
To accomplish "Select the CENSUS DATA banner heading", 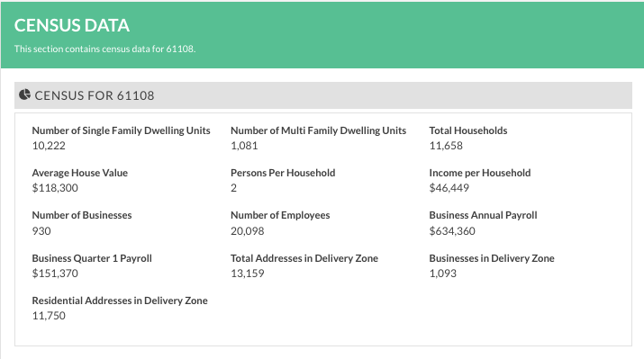I will click(72, 25).
